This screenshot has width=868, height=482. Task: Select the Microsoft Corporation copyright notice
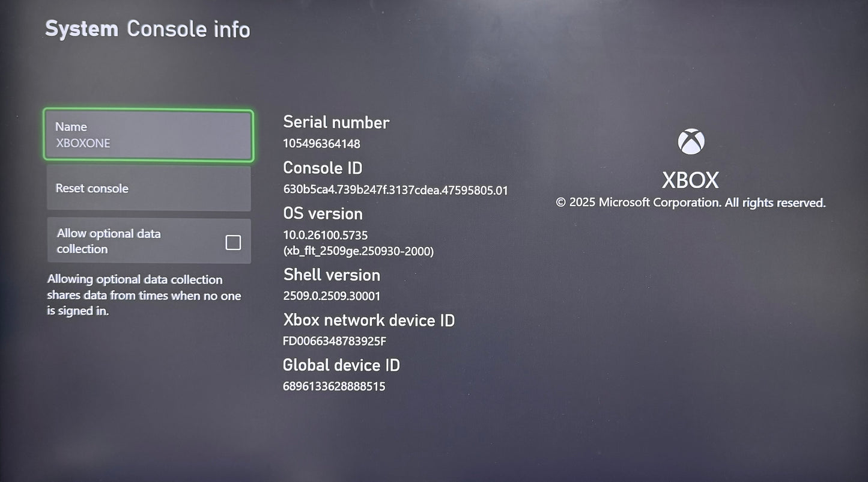pyautogui.click(x=691, y=203)
